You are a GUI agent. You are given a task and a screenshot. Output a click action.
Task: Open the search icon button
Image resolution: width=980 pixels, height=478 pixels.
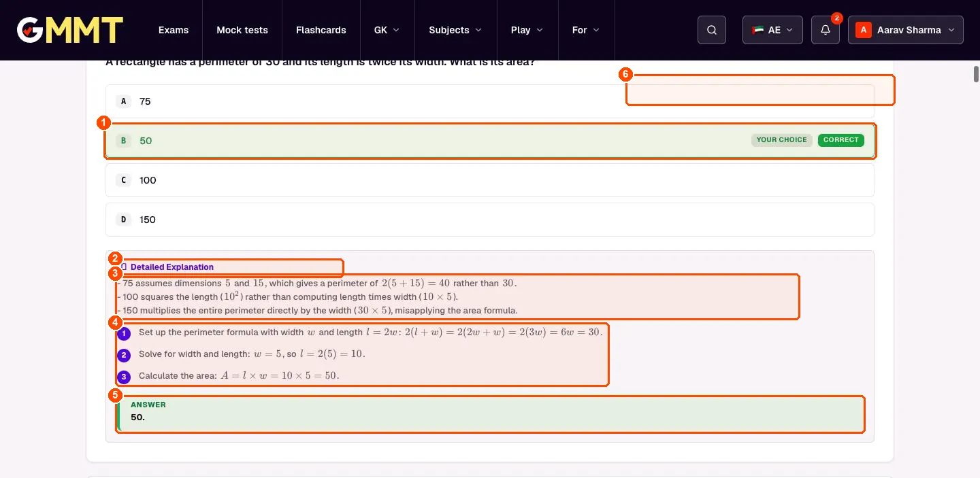[712, 30]
